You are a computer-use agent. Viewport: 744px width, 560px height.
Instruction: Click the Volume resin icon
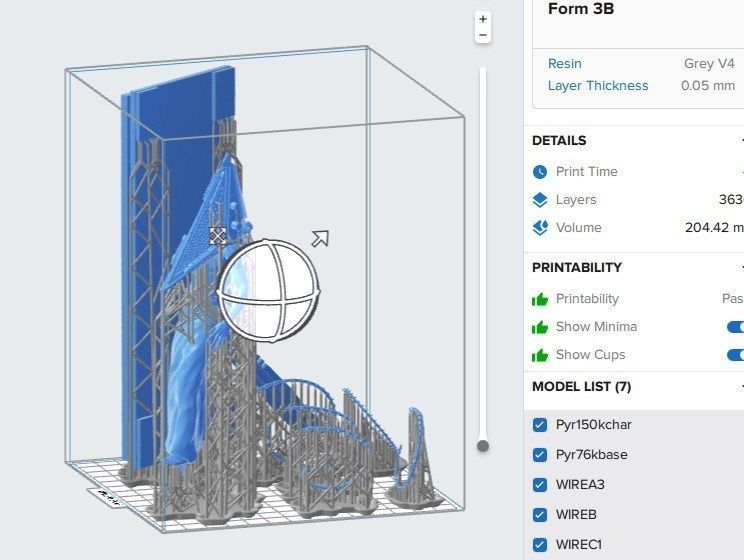pyautogui.click(x=540, y=228)
